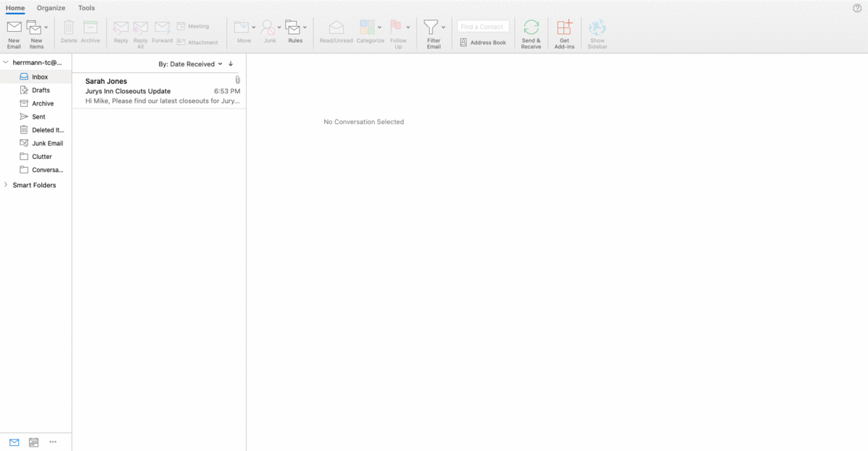Image resolution: width=868 pixels, height=451 pixels.
Task: Click the Attachment button in ribbon
Action: pos(197,42)
